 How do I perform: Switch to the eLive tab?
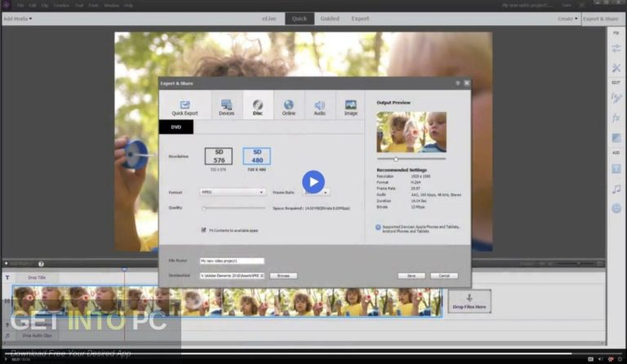click(269, 19)
